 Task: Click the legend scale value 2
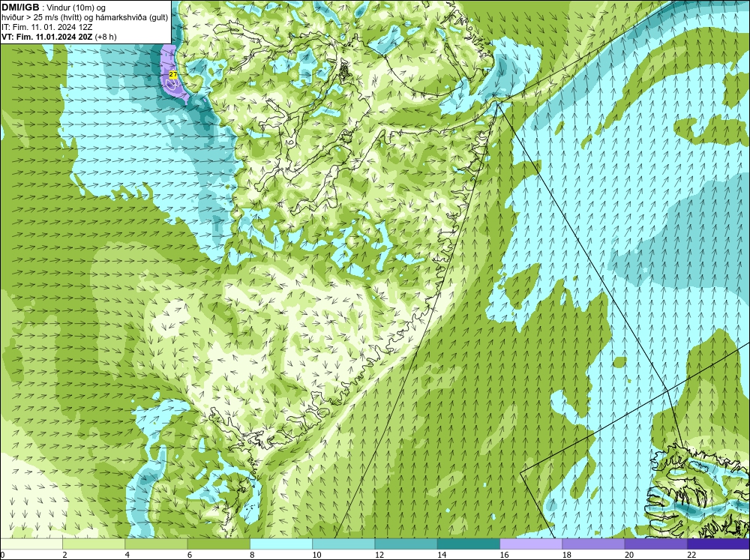(64, 555)
